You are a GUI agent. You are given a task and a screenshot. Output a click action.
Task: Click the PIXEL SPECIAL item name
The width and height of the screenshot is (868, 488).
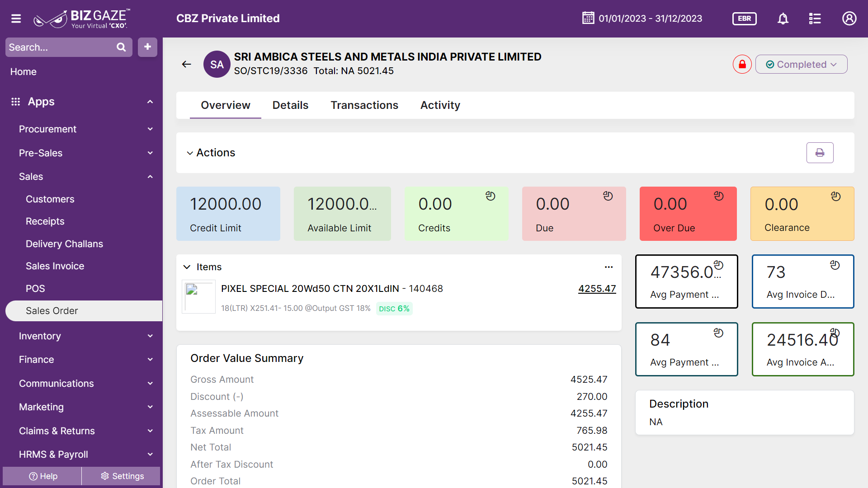pos(332,289)
